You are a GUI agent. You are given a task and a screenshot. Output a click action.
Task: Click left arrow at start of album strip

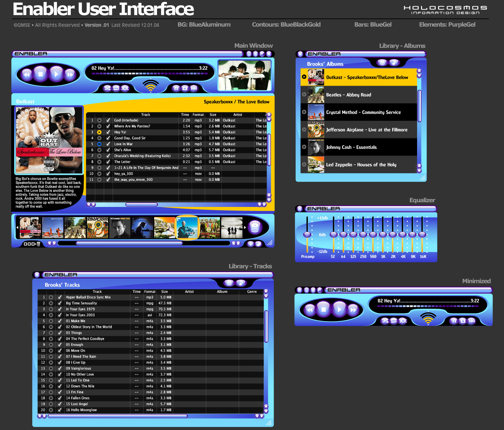click(17, 228)
